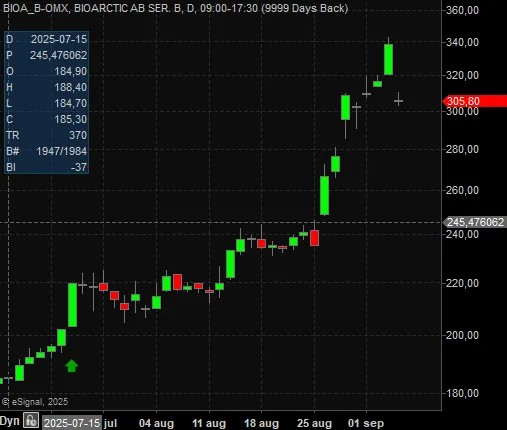Click the 240,00 price axis label
The height and width of the screenshot is (430, 507).
(x=463, y=234)
